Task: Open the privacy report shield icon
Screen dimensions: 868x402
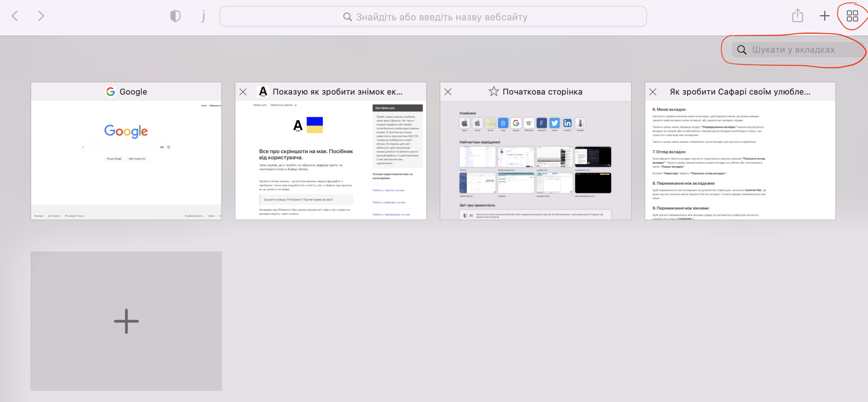Action: point(175,16)
